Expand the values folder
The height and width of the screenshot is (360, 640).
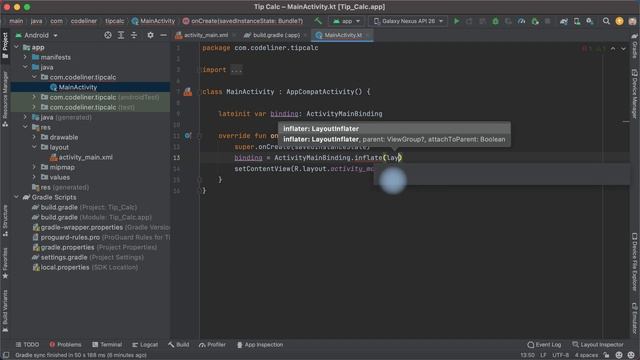click(34, 177)
